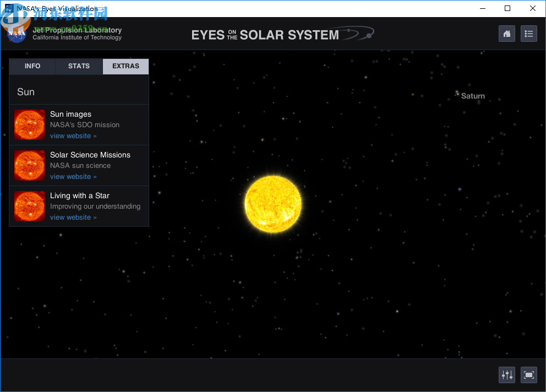
Task: Open the content list icon at top right
Action: point(528,34)
